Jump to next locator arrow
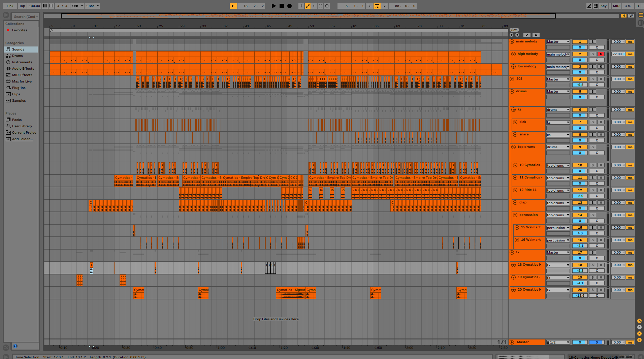Image resolution: width=644 pixels, height=359 pixels. click(x=517, y=35)
